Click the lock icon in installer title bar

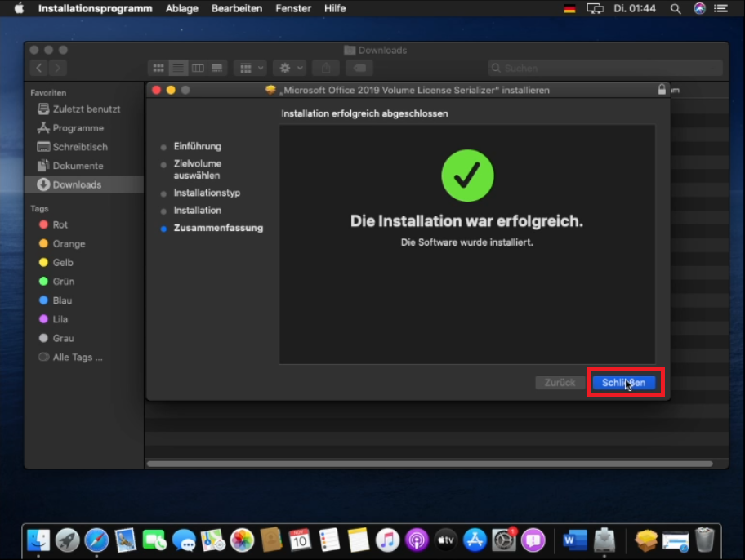click(x=661, y=90)
